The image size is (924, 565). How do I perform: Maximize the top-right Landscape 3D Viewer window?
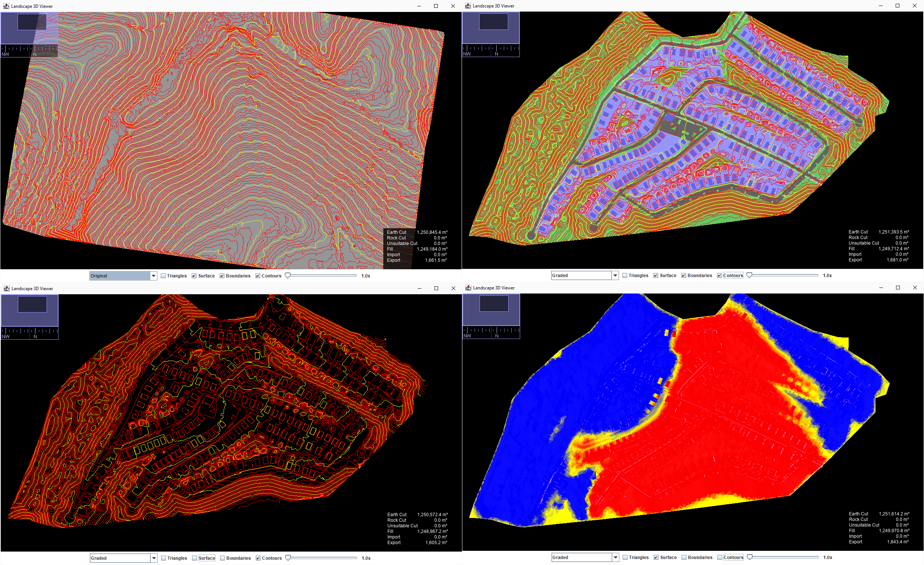tap(898, 6)
